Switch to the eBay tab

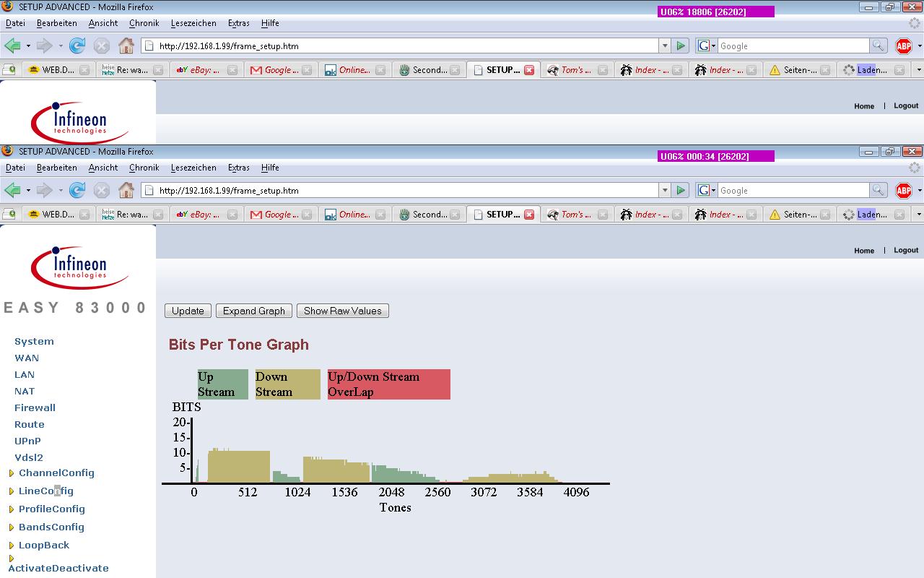point(199,215)
